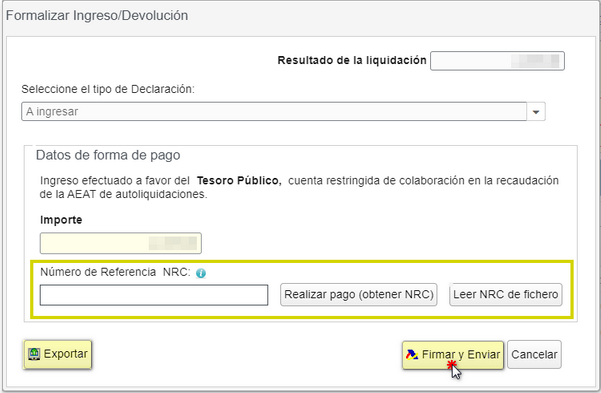Image resolution: width=601 pixels, height=393 pixels.
Task: Click the Resultado de la liquidación field
Action: pos(497,61)
